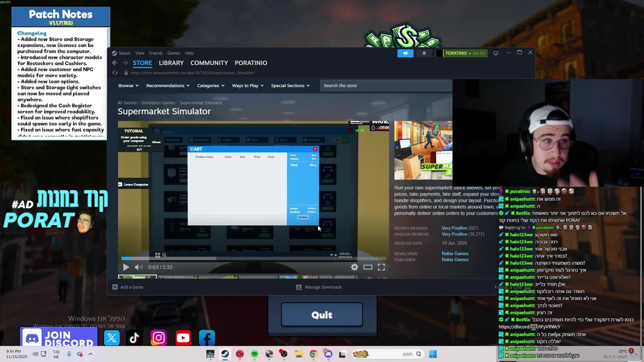Open File Explorer from the taskbar
The width and height of the screenshot is (644, 362).
tap(299, 354)
